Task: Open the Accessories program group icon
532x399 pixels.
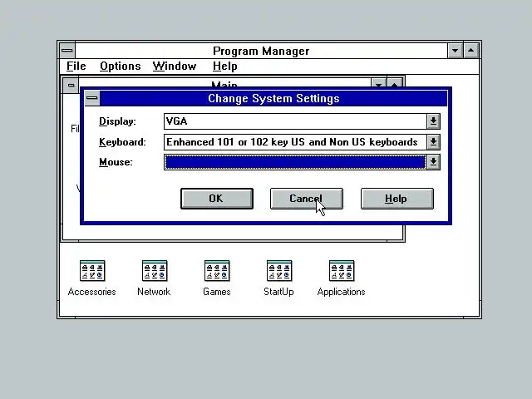Action: point(92,271)
